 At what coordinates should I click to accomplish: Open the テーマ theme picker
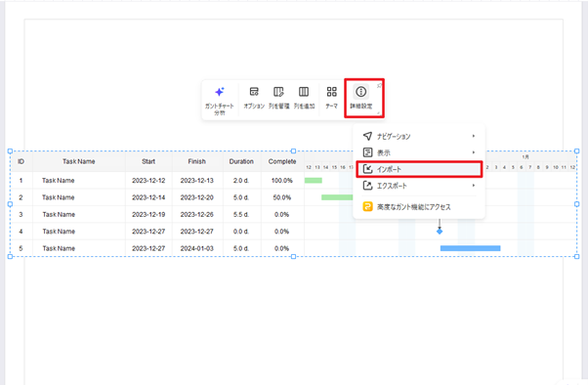coord(331,98)
